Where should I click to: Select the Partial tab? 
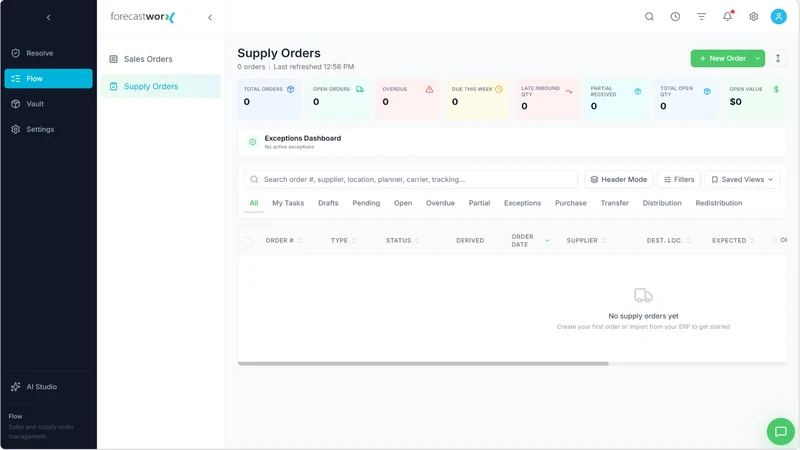pyautogui.click(x=479, y=203)
